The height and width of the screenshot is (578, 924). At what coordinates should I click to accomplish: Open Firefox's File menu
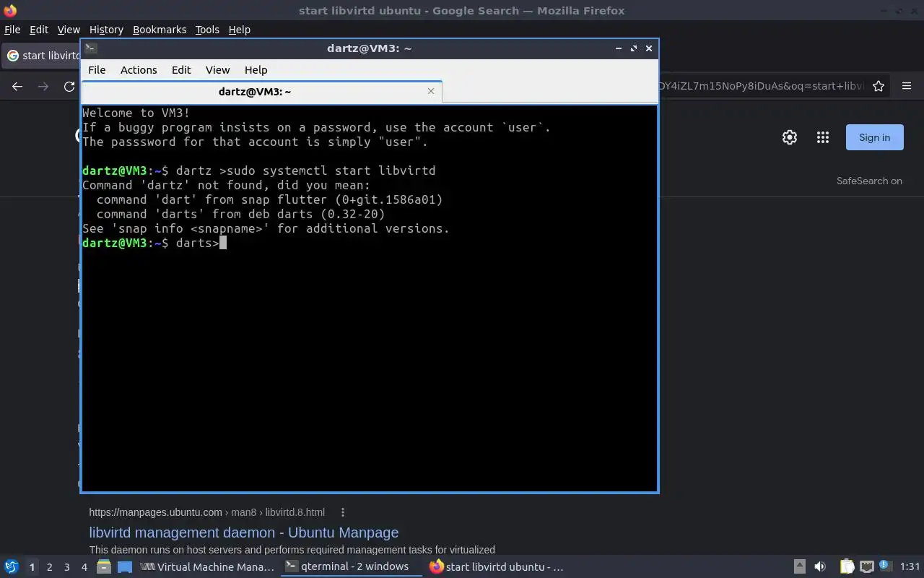12,30
